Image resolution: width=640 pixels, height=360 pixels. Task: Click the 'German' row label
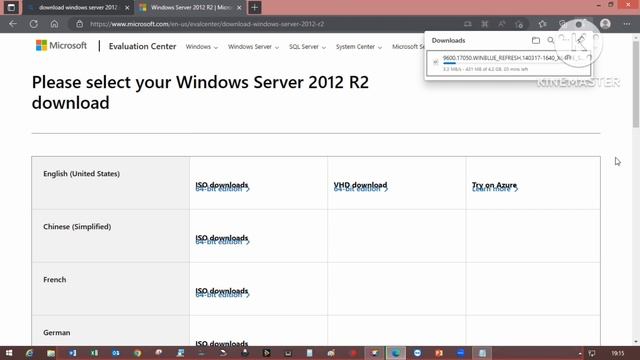coord(57,333)
